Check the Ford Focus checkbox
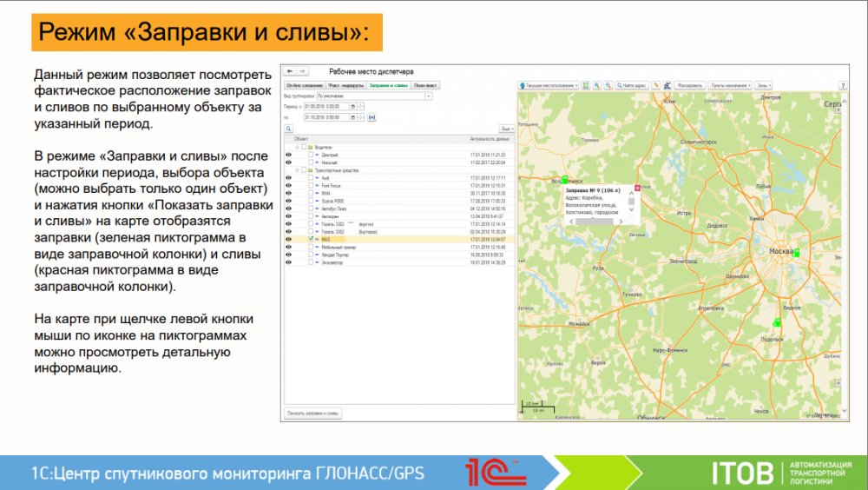This screenshot has height=490, width=868. [x=311, y=185]
